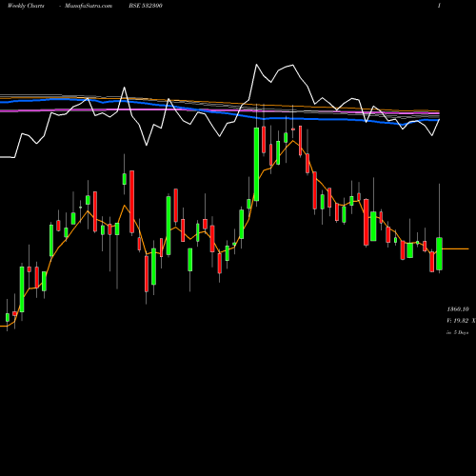Select the tallest green candlestick in the chart
This screenshot has width=476, height=476.
(256, 164)
